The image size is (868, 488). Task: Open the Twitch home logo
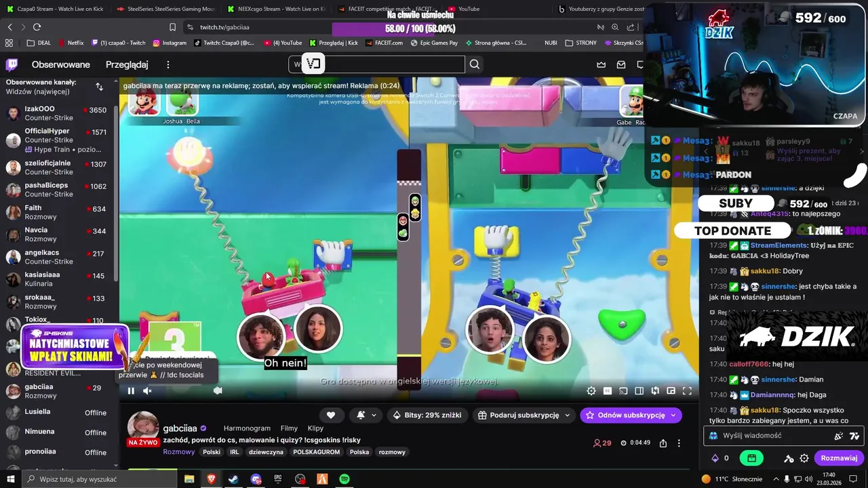click(x=12, y=64)
